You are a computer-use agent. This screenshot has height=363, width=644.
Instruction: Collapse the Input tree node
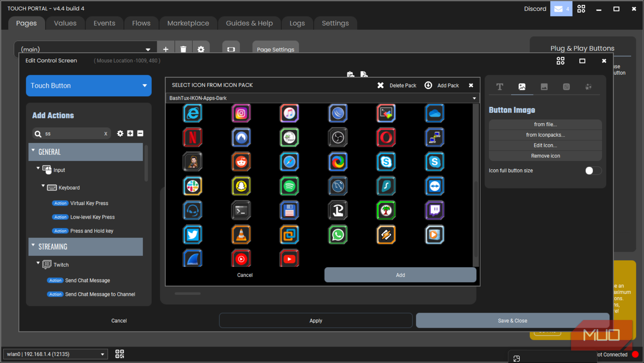point(38,168)
